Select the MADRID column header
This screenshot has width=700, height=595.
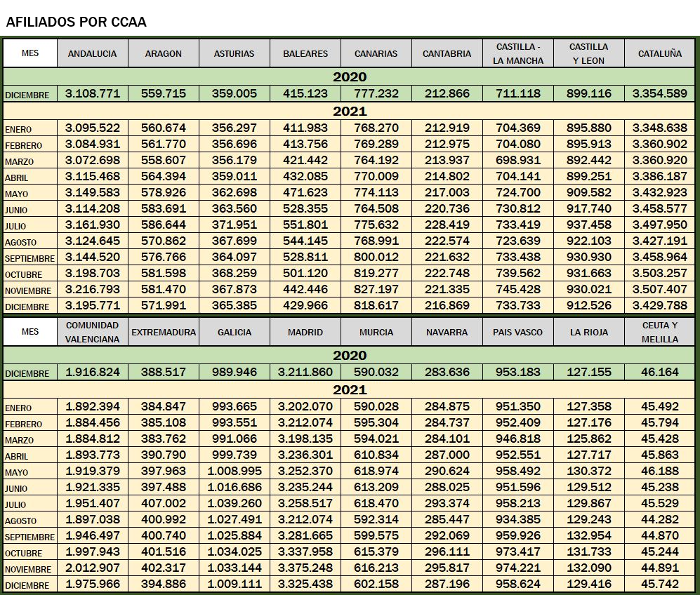[x=305, y=332]
